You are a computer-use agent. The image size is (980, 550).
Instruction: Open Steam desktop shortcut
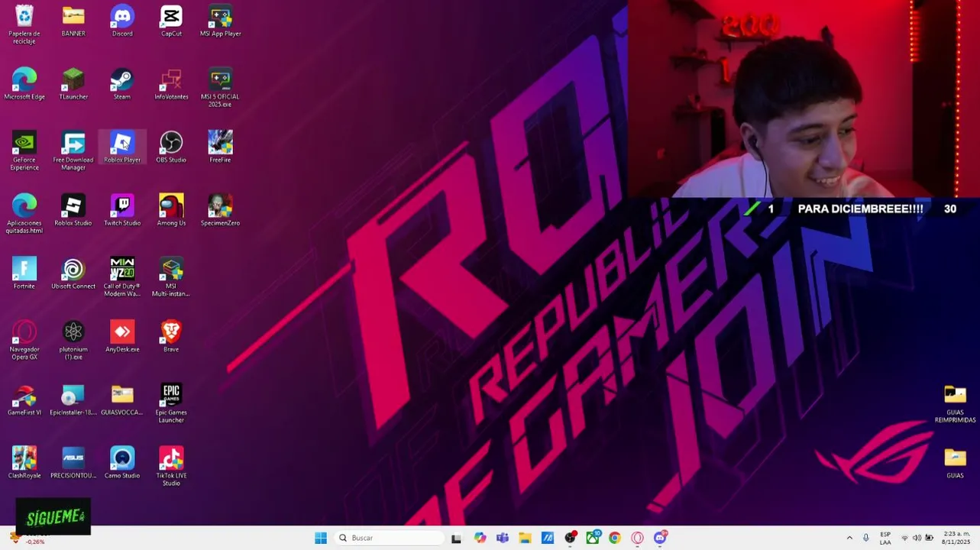(122, 84)
